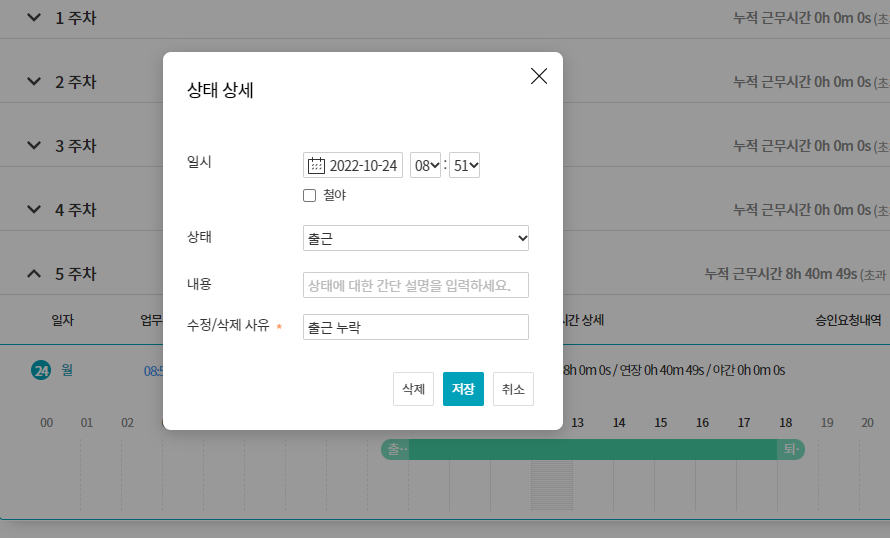Close the 상태 상세 dialog with X
This screenshot has height=538, width=890.
(x=539, y=76)
